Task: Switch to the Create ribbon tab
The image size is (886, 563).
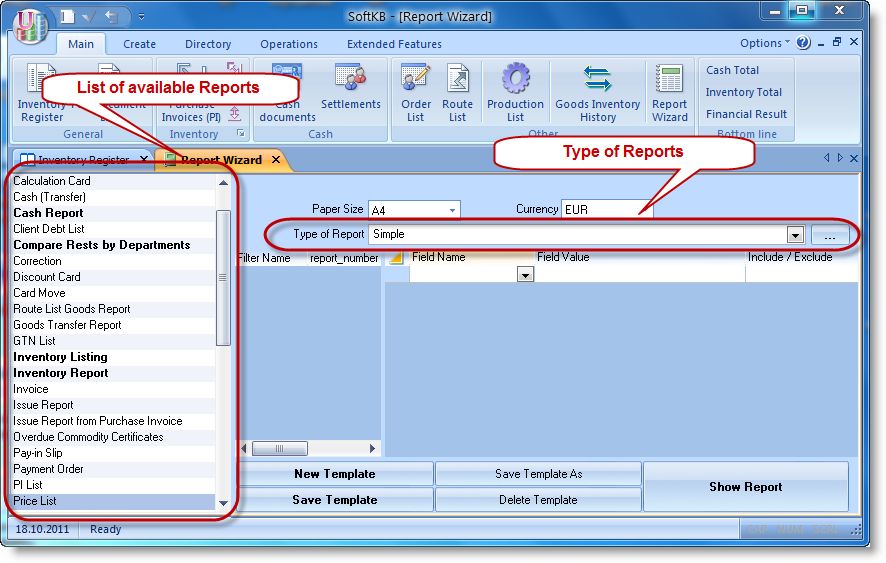Action: click(x=139, y=44)
